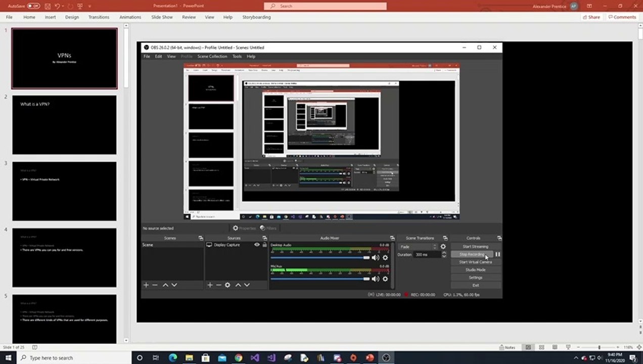Open the Comments pane button
Viewport: 643px width, 364px height.
click(622, 17)
